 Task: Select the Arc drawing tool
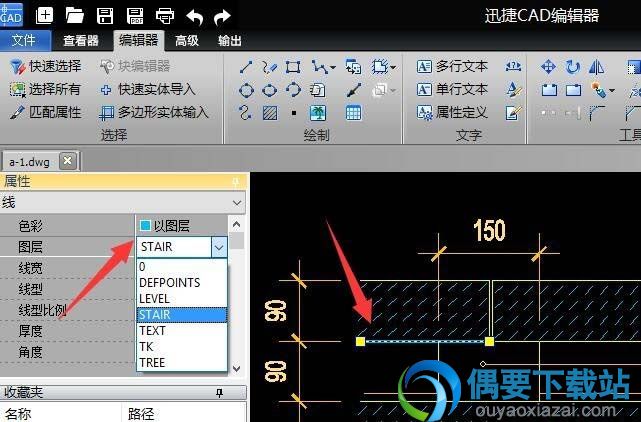click(293, 90)
